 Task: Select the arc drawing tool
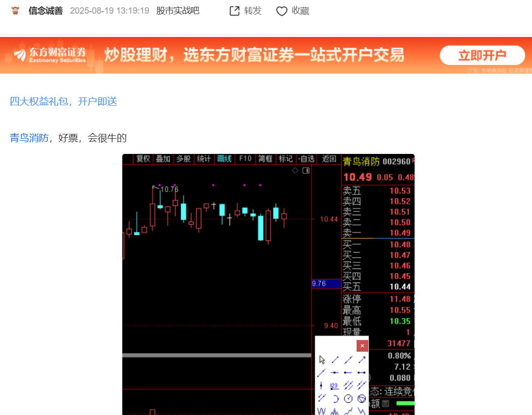pyautogui.click(x=335, y=399)
